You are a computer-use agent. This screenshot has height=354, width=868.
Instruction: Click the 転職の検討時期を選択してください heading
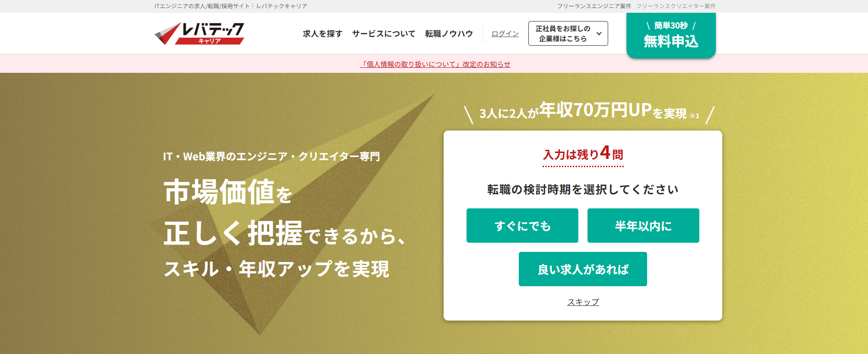pyautogui.click(x=582, y=190)
